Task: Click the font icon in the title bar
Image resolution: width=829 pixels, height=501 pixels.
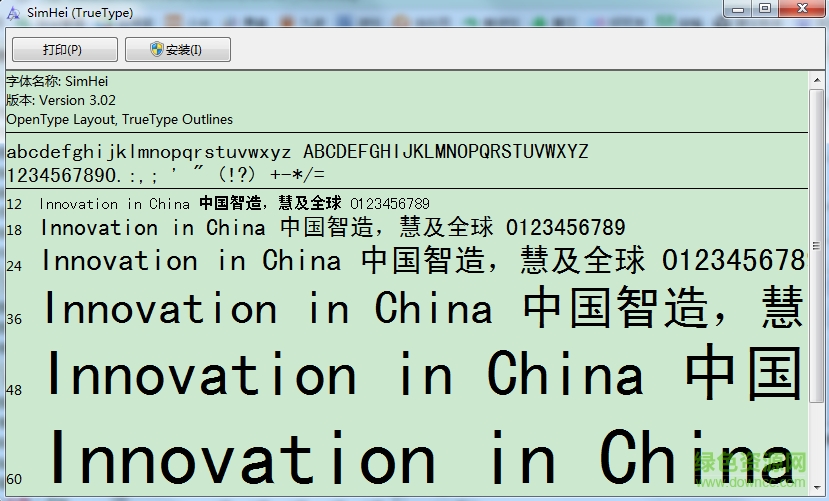Action: pyautogui.click(x=13, y=13)
